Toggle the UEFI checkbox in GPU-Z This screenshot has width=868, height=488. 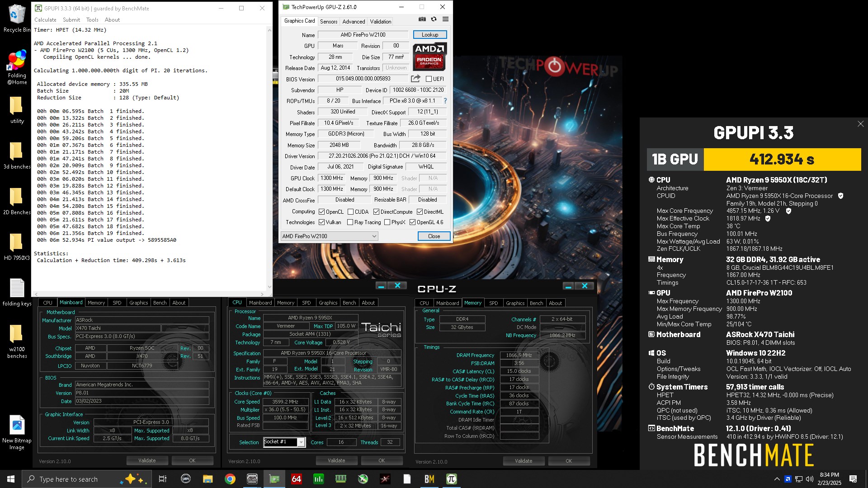click(429, 79)
